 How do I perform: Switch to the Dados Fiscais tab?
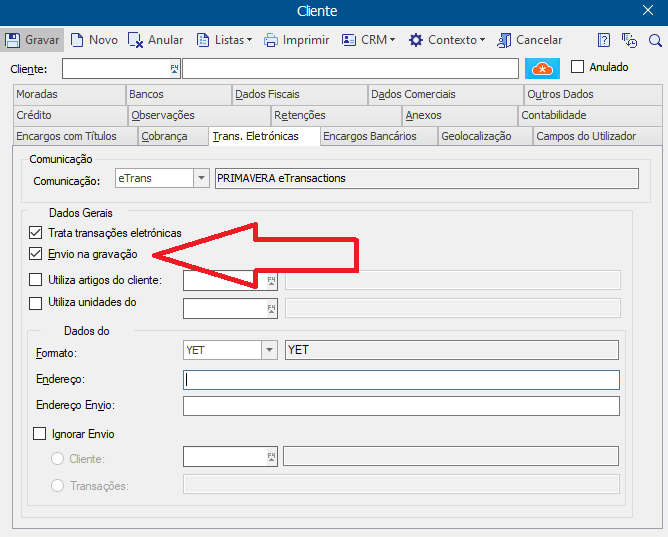point(267,94)
